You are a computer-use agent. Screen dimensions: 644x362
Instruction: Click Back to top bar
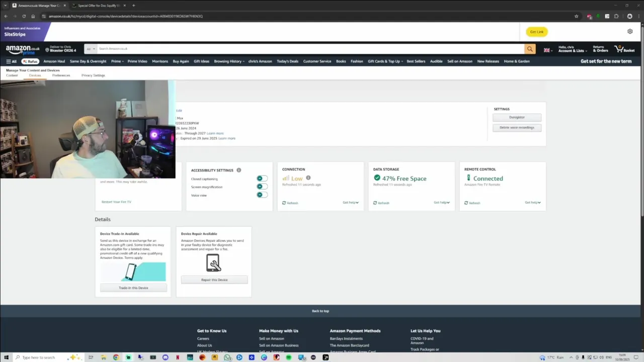click(320, 311)
